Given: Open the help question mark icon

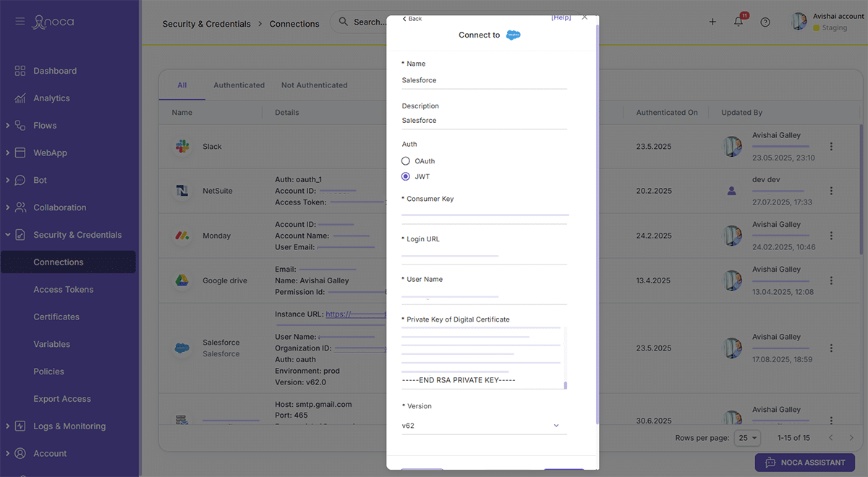Looking at the screenshot, I should pos(765,22).
